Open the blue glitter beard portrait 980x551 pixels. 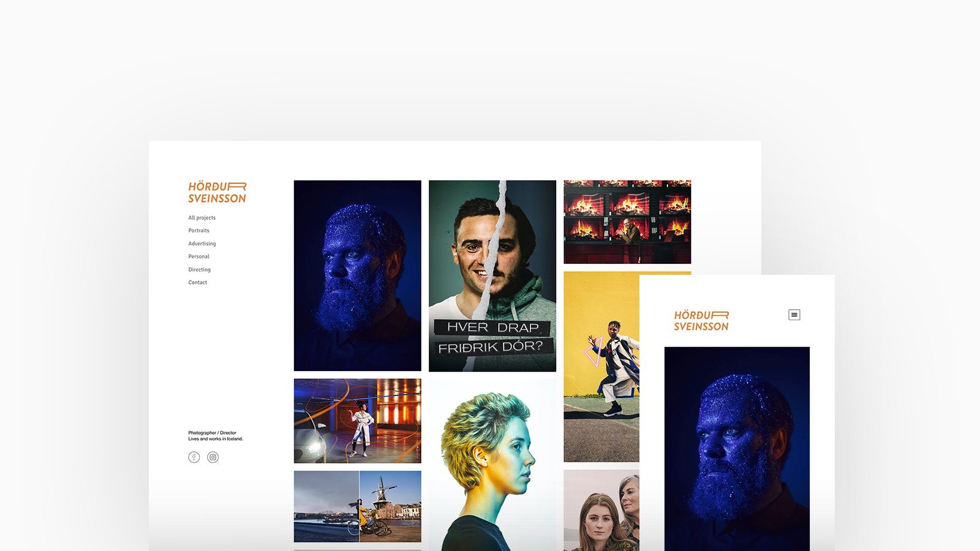(357, 275)
